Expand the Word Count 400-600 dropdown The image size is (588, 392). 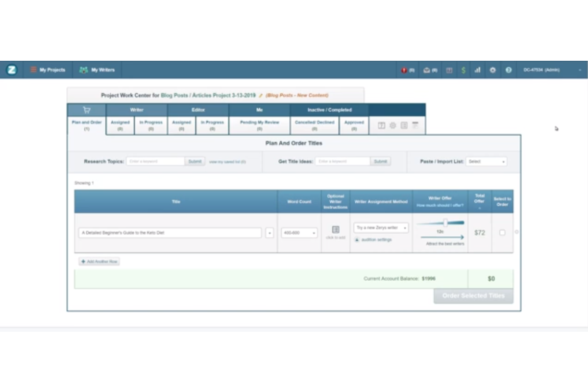(x=299, y=233)
